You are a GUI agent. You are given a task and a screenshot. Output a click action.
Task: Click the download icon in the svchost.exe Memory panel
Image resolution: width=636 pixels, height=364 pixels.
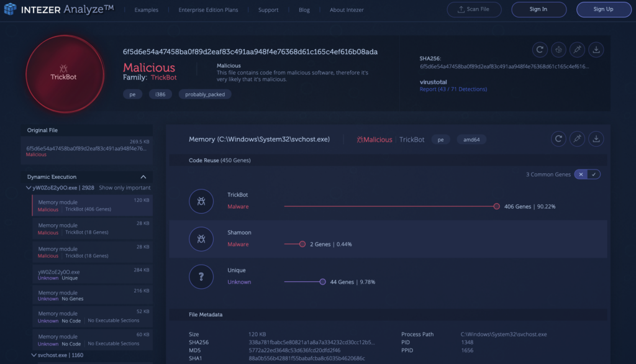point(596,139)
